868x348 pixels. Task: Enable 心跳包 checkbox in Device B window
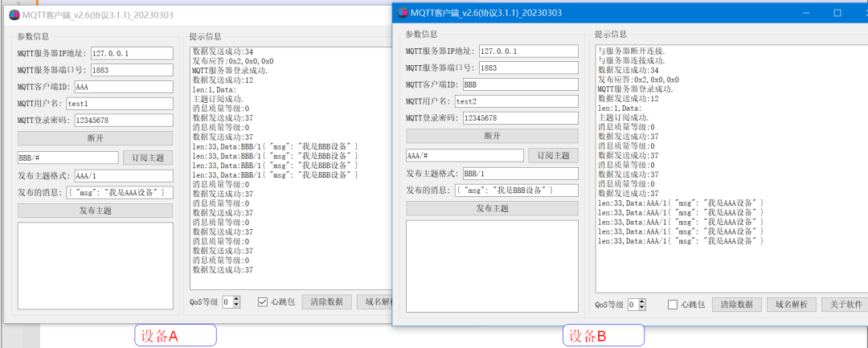pyautogui.click(x=673, y=305)
